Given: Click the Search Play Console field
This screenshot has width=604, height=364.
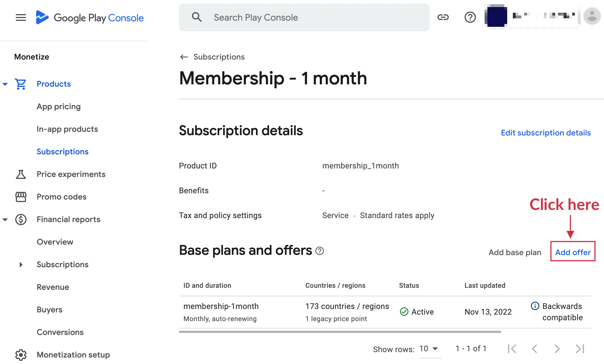Looking at the screenshot, I should coord(304,17).
